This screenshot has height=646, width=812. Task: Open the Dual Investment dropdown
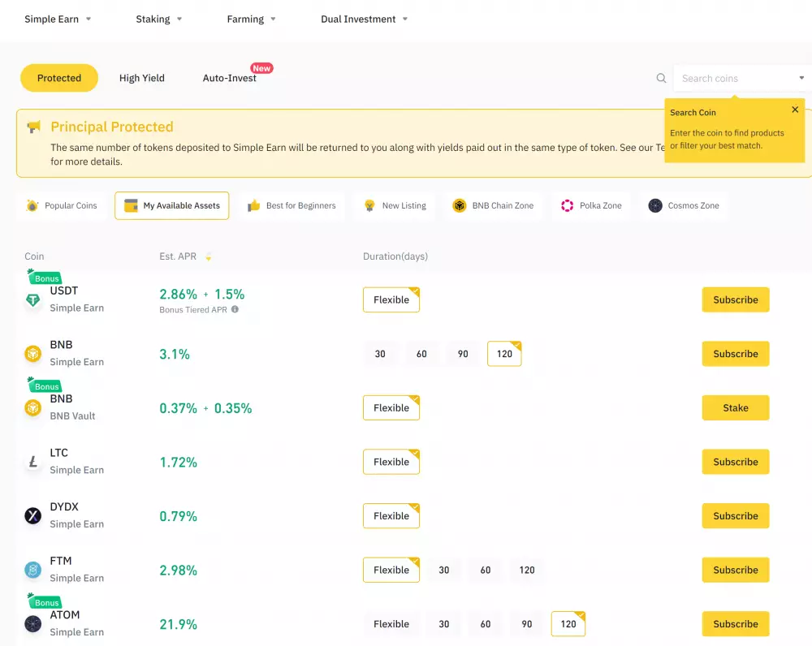(363, 19)
